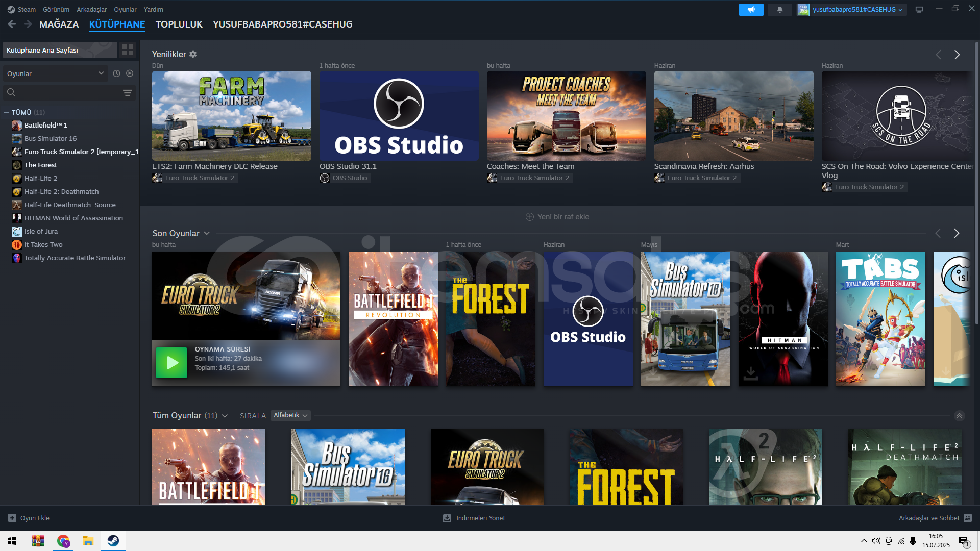Screen dimensions: 980x551
Task: Collapse the Tüm Oyunlar section arrow
Action: pos(960,416)
